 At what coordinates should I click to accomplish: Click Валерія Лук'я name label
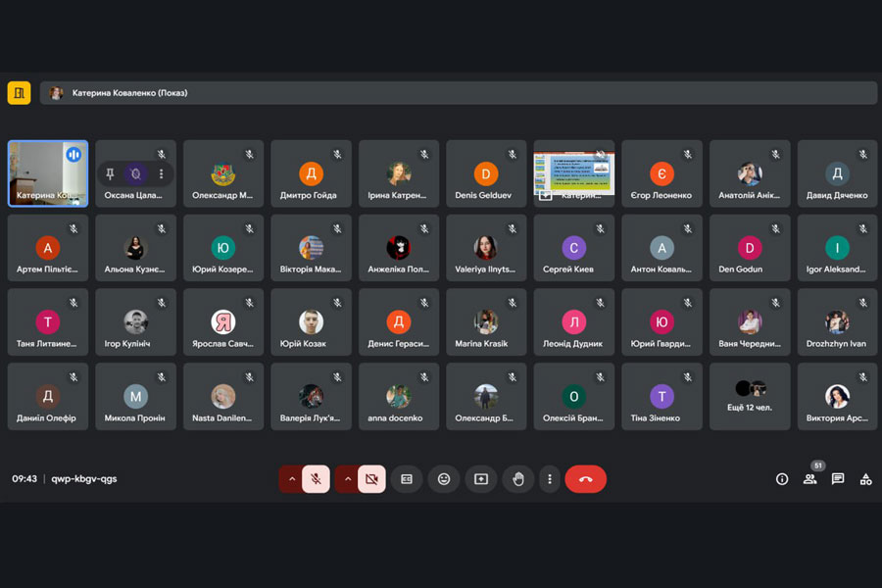pos(310,418)
